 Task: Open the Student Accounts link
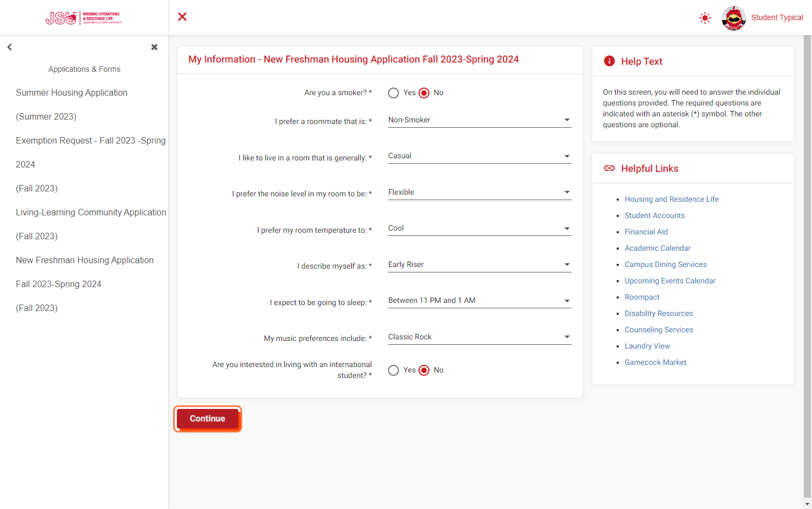(x=655, y=215)
